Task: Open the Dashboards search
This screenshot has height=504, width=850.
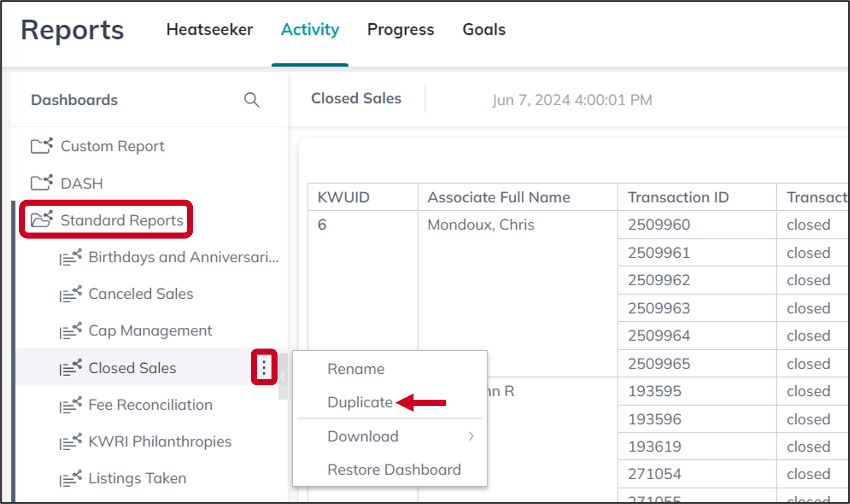Action: click(x=252, y=100)
